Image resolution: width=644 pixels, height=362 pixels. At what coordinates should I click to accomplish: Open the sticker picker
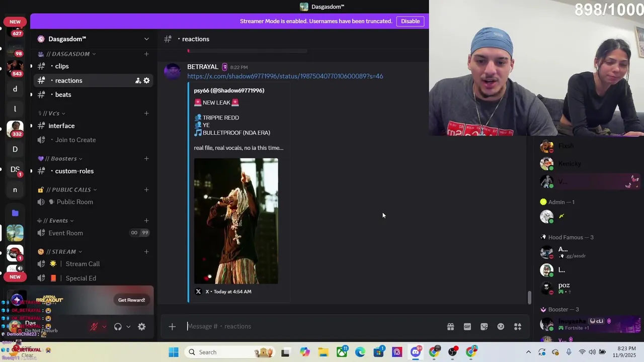pos(484,326)
